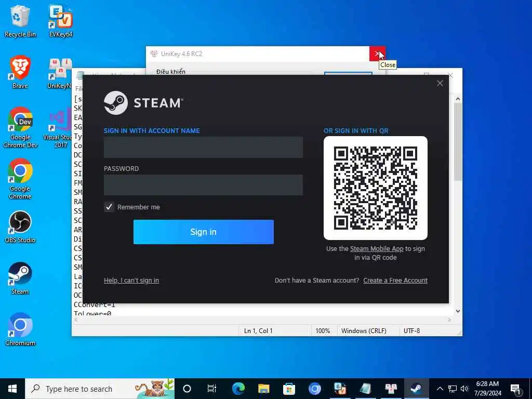Open the network status tray icon
This screenshot has height=399, width=532.
click(x=453, y=389)
